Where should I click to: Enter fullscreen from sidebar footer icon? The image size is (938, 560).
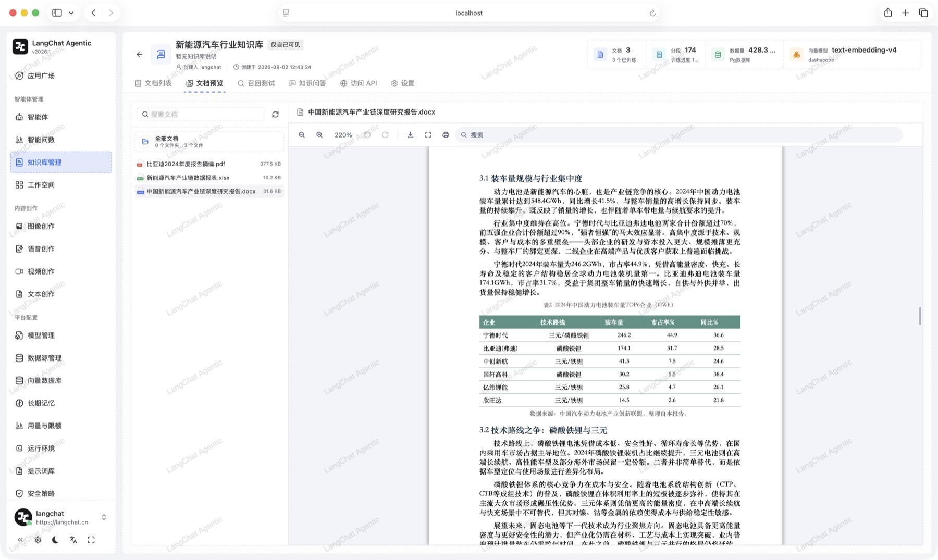click(x=91, y=540)
